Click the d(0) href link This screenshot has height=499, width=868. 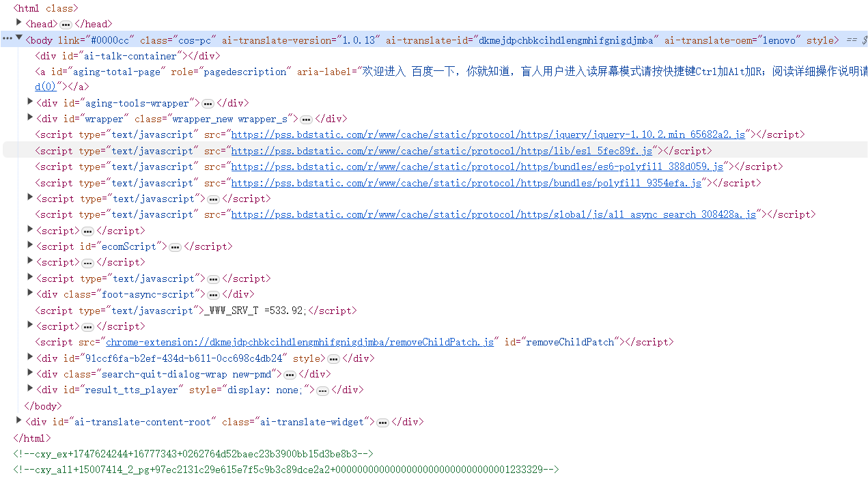(x=46, y=87)
